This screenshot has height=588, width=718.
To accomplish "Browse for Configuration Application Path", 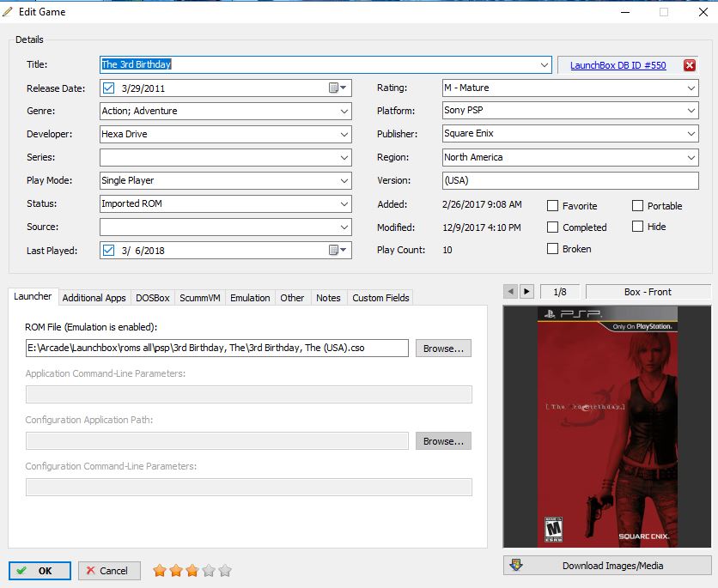I will 443,441.
